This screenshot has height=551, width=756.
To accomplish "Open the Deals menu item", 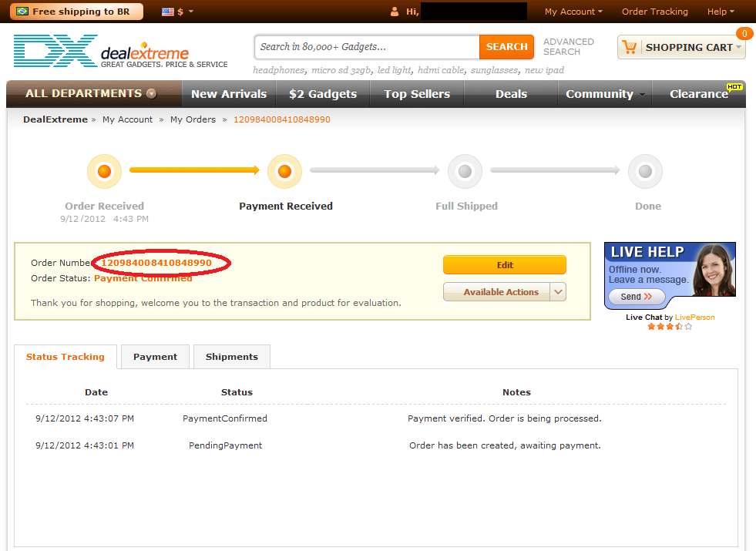I will click(x=511, y=94).
